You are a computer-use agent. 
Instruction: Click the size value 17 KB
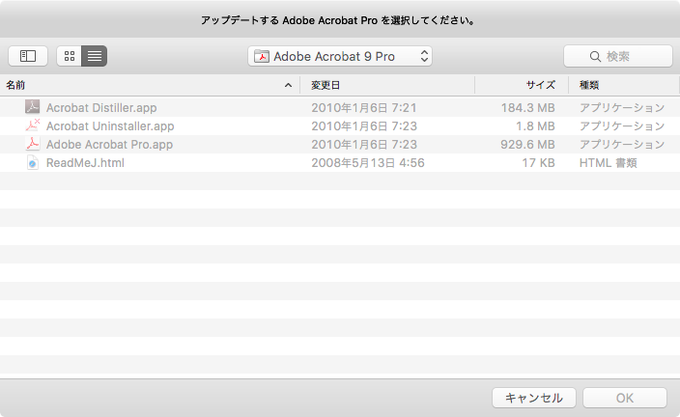click(x=538, y=163)
